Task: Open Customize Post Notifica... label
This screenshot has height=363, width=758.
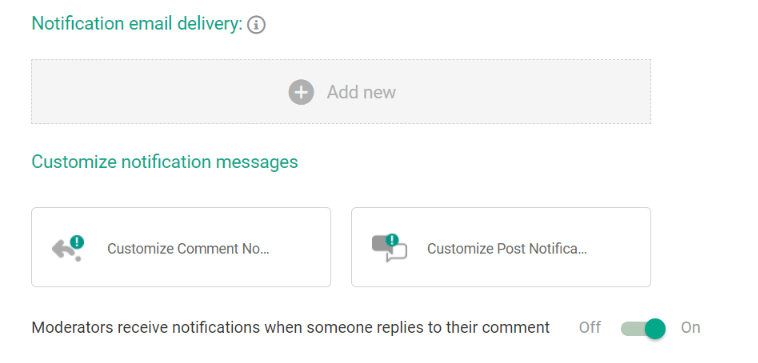Action: coord(507,248)
